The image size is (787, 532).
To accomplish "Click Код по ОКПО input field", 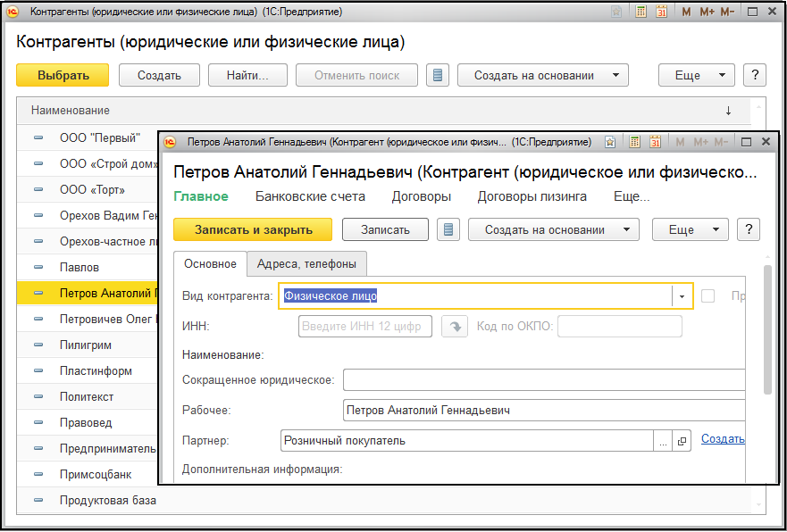I will point(620,327).
